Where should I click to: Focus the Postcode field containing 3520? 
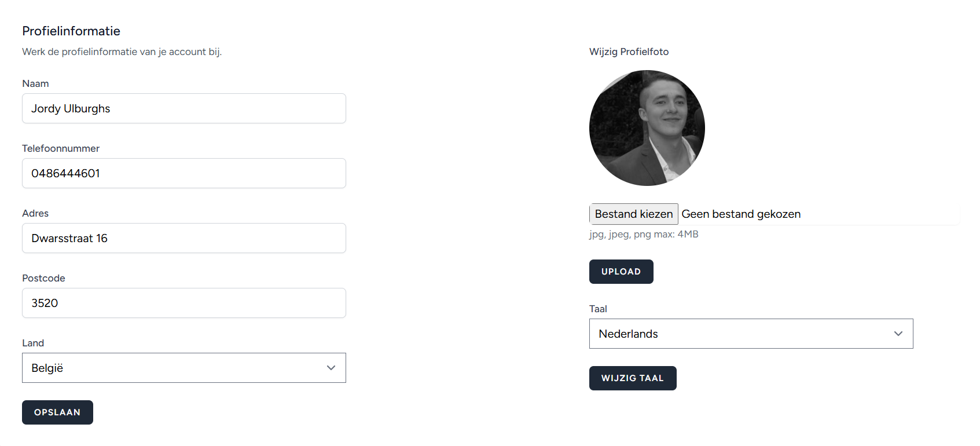(x=183, y=303)
